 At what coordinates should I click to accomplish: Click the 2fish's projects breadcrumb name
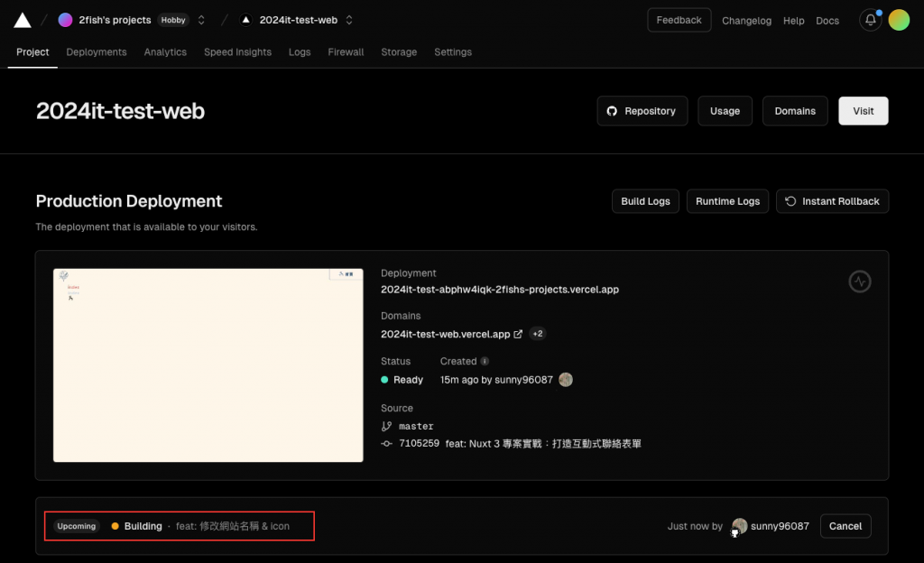click(x=115, y=20)
